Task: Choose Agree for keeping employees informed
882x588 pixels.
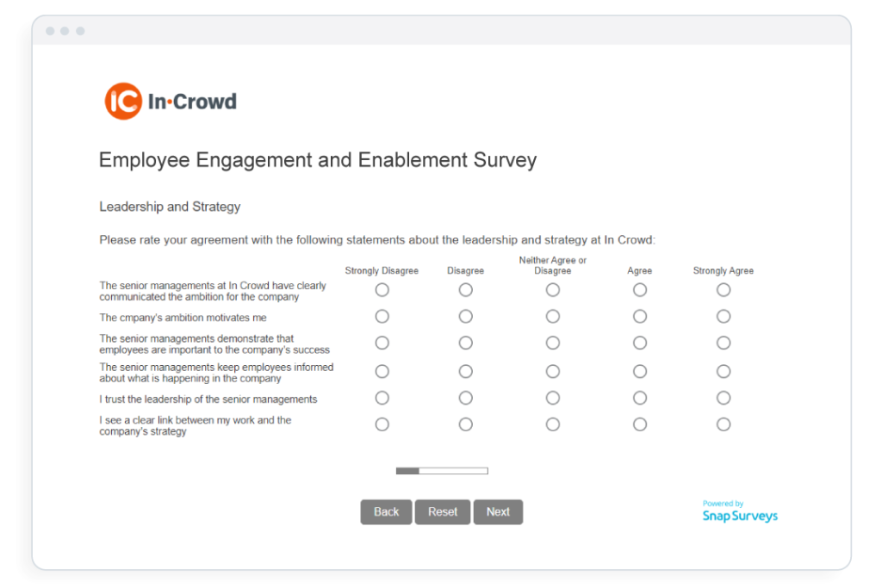Action: coord(639,370)
